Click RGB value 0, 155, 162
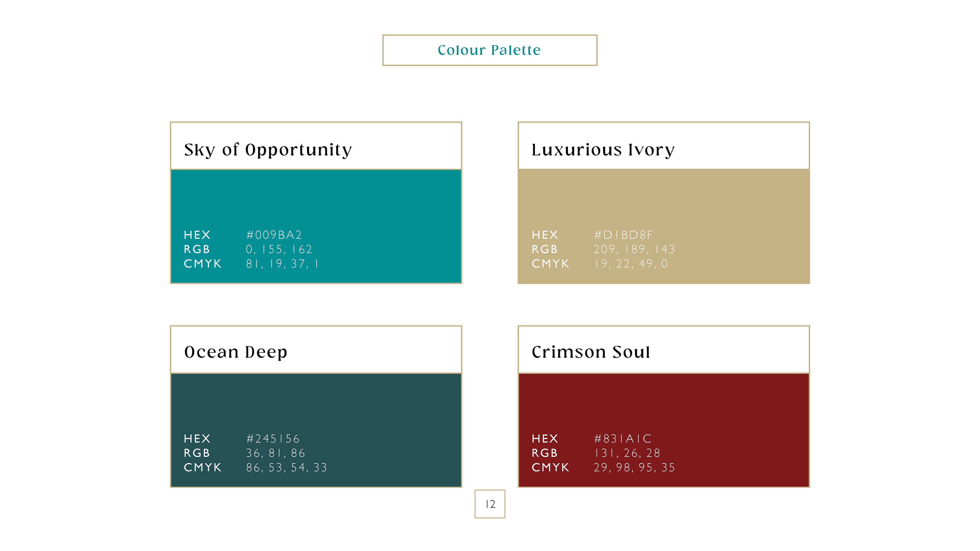The image size is (980, 551). (x=279, y=249)
